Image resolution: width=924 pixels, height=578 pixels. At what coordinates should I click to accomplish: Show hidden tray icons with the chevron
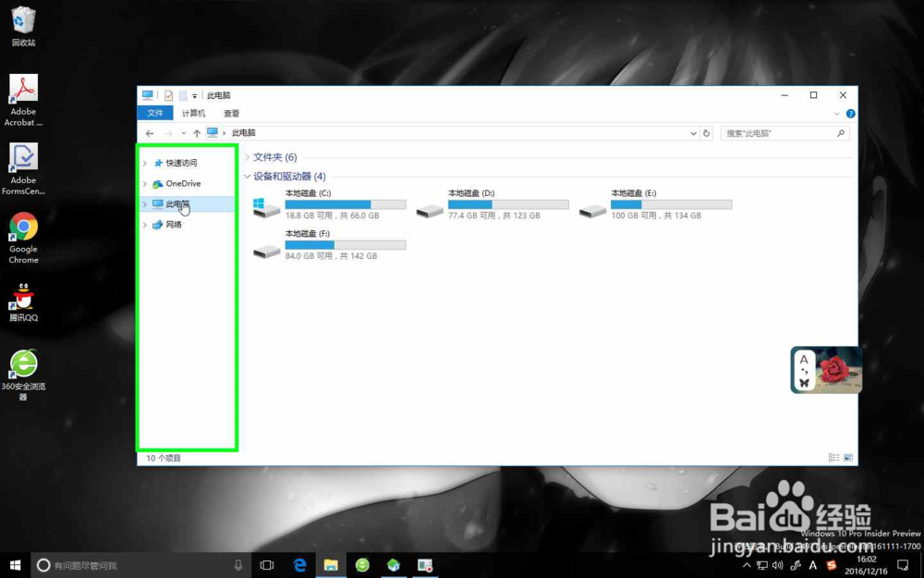tap(747, 565)
